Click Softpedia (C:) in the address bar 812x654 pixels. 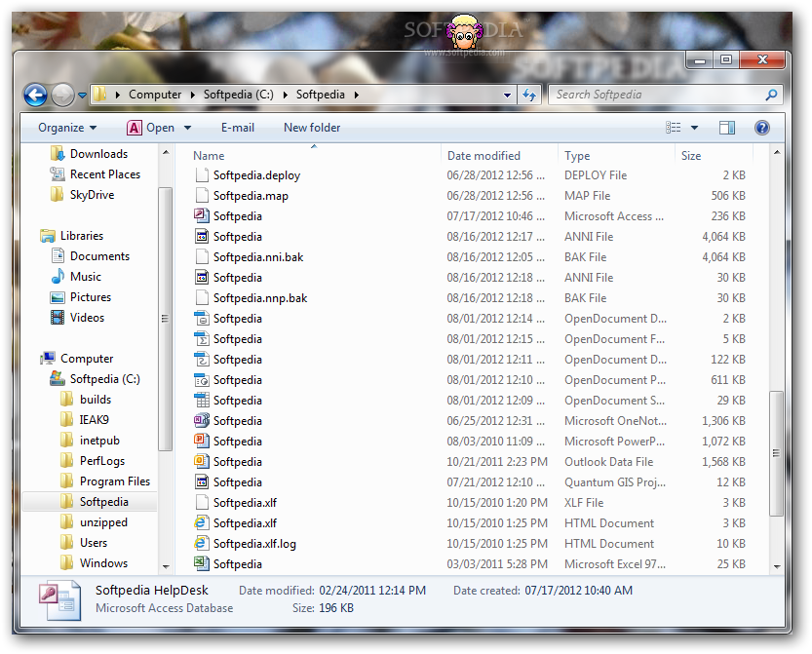click(238, 95)
